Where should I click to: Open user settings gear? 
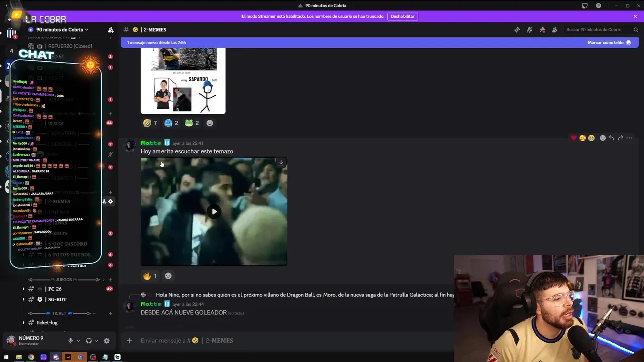(106, 341)
